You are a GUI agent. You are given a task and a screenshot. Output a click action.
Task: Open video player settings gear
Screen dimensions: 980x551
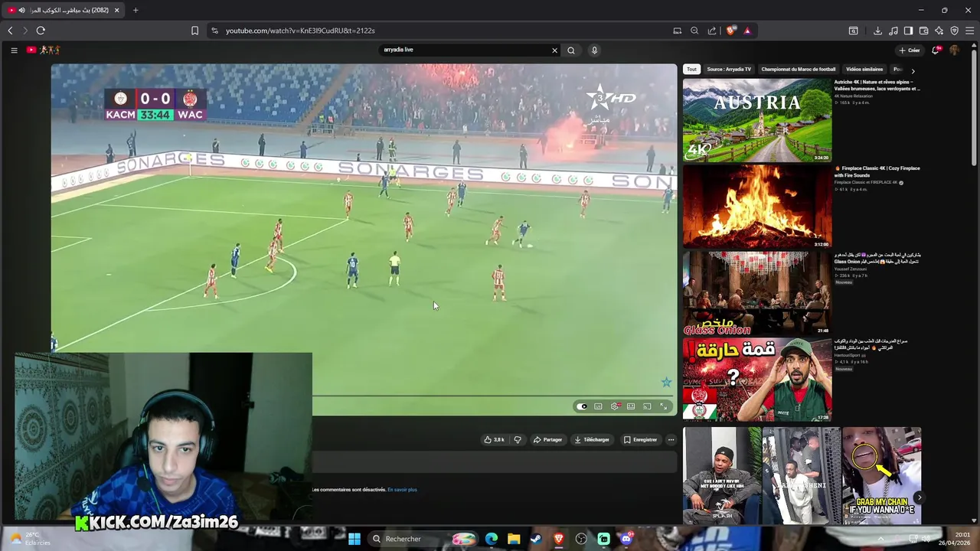[615, 406]
